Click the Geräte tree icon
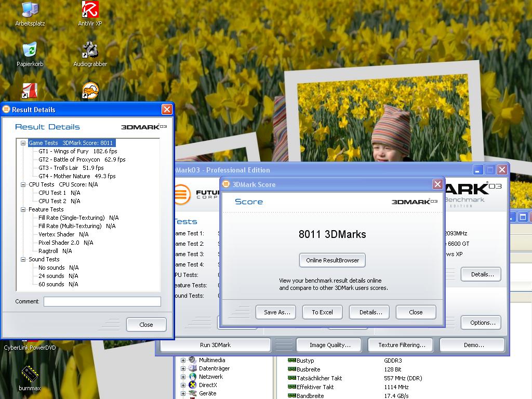The image size is (532, 399). [x=193, y=393]
